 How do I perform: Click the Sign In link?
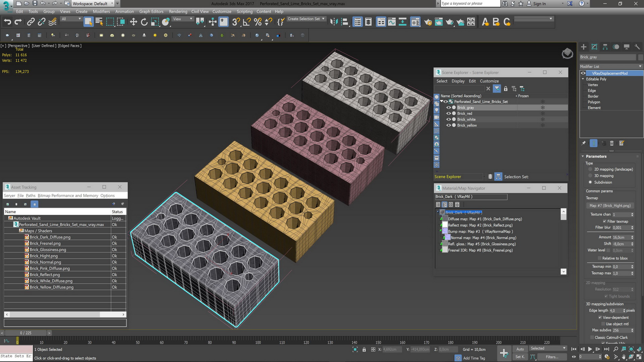[x=539, y=4]
